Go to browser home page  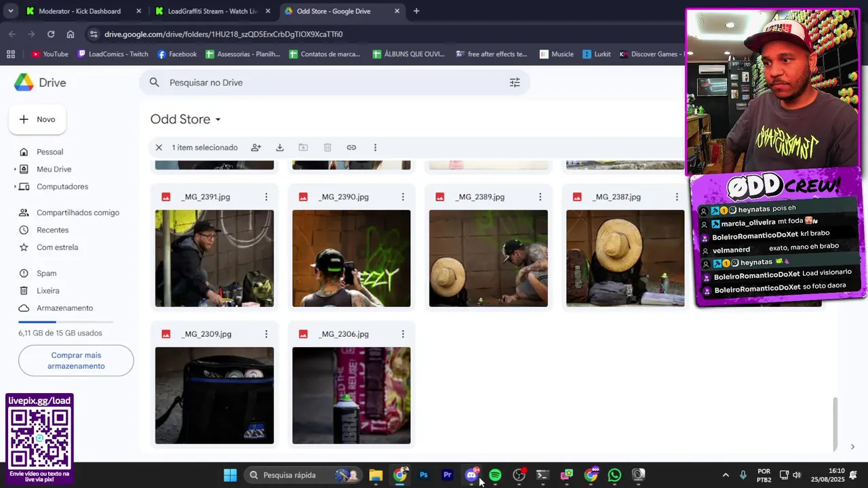71,34
